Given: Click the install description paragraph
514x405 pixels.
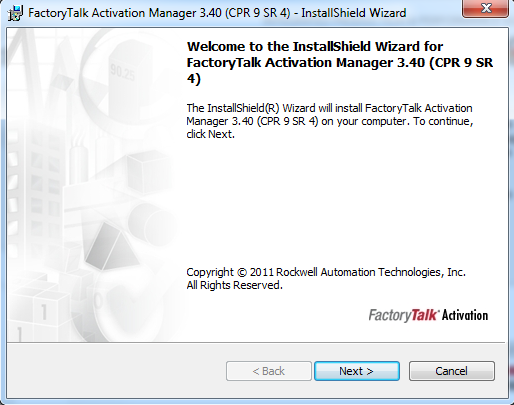Looking at the screenshot, I should (330, 121).
